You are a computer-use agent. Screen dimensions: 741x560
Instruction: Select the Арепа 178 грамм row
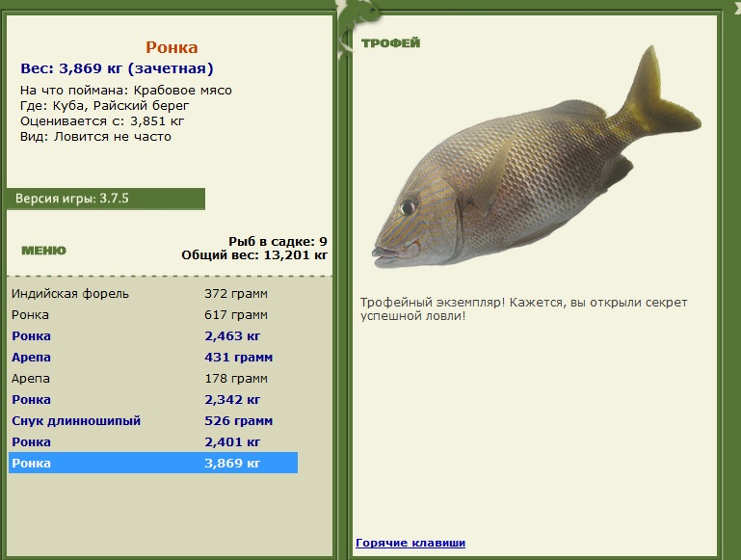tap(153, 379)
